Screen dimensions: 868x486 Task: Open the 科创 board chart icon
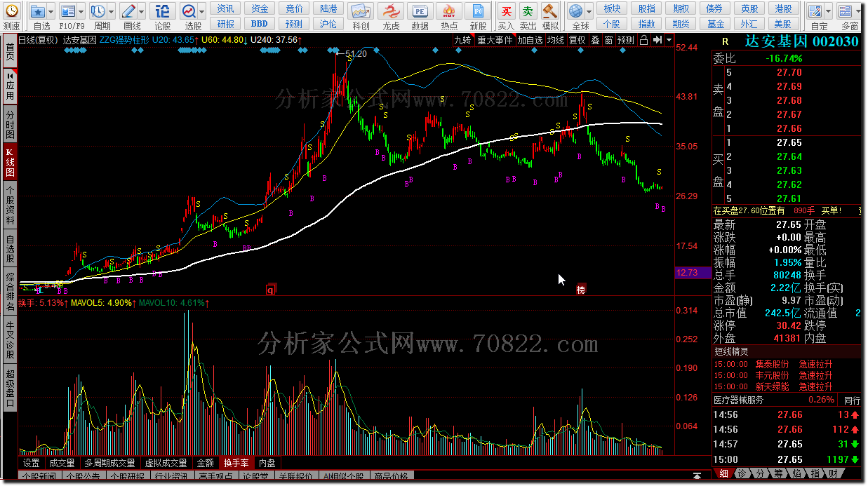click(x=361, y=11)
